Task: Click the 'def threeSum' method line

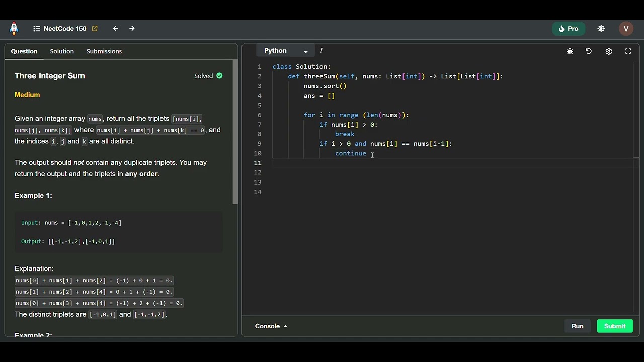Action: click(395, 76)
